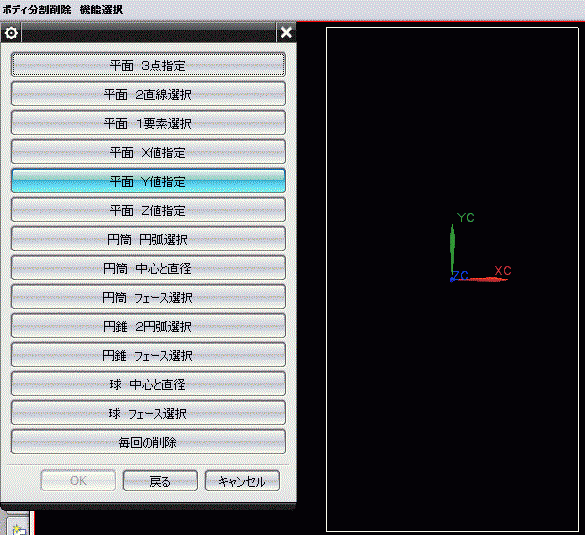Select 円筒 円弧選択 option

click(148, 239)
